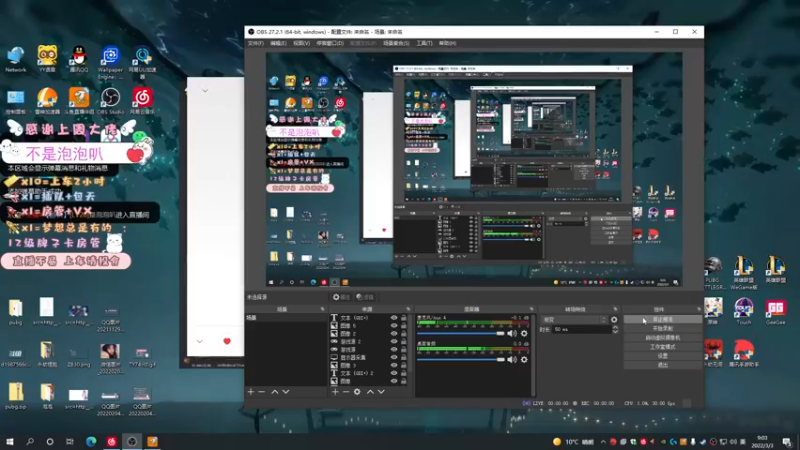This screenshot has height=450, width=800.
Task: Open the 帮助(H) menu in OBS
Action: click(x=447, y=43)
